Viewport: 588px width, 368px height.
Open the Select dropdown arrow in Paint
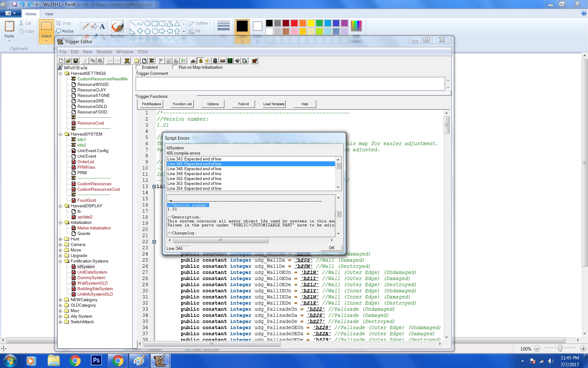tap(46, 41)
